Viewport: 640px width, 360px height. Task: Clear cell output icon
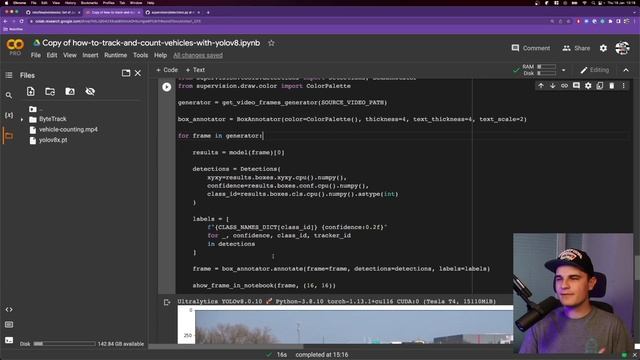(x=167, y=302)
